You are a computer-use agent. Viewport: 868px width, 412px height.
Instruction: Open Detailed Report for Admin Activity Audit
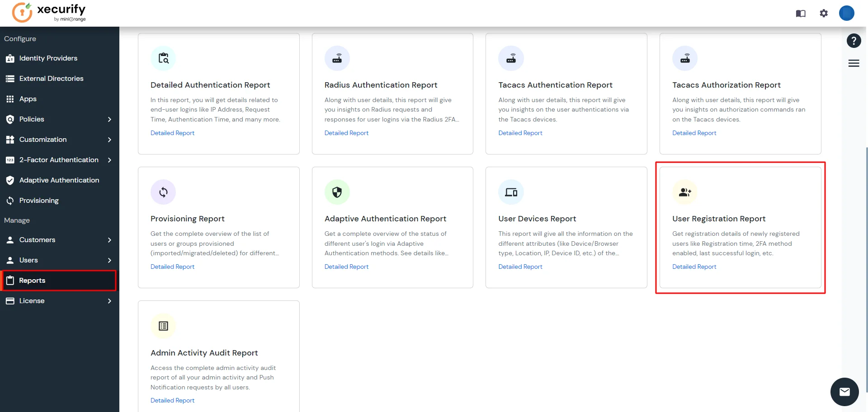(172, 400)
